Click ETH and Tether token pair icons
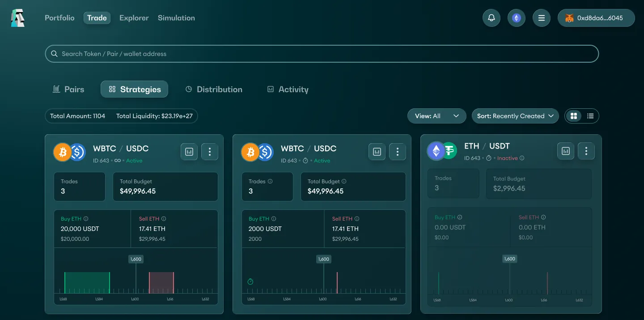The width and height of the screenshot is (644, 320). point(442,151)
